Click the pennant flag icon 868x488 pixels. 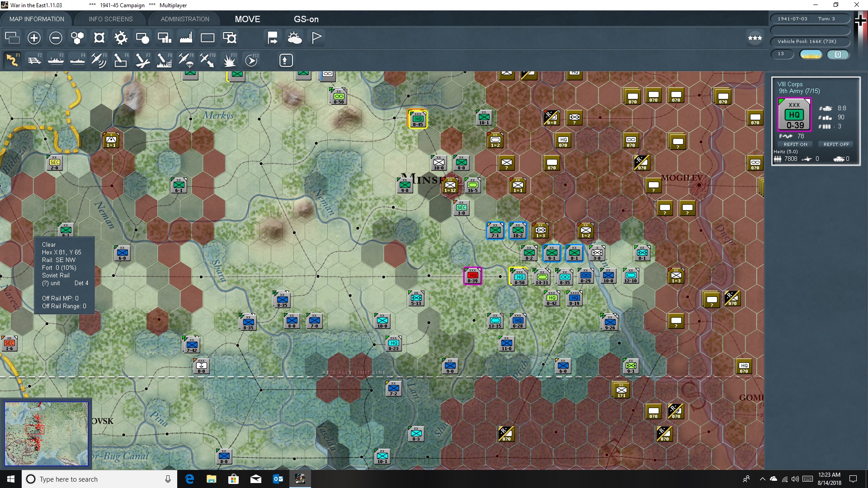[x=316, y=38]
